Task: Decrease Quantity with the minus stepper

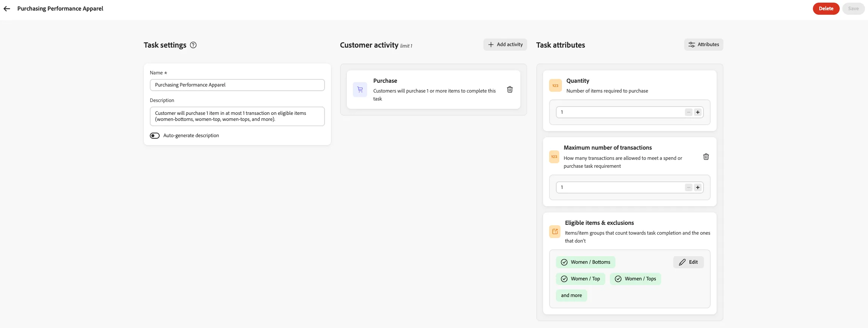Action: tap(689, 112)
